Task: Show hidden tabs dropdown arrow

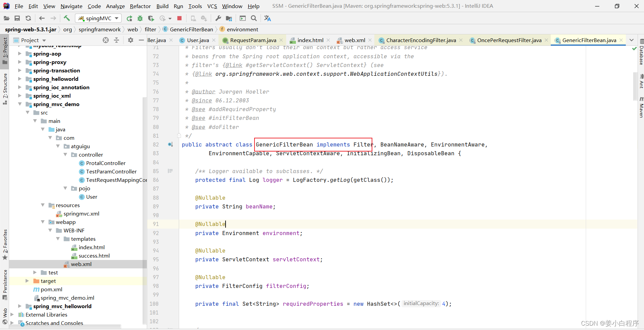Action: pos(632,40)
